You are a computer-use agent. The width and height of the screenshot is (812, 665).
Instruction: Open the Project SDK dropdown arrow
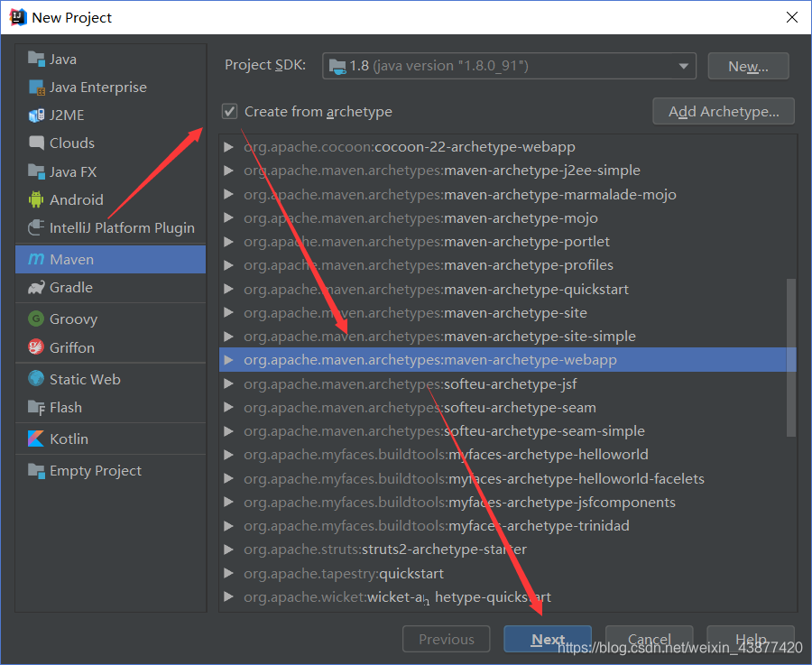tap(684, 66)
